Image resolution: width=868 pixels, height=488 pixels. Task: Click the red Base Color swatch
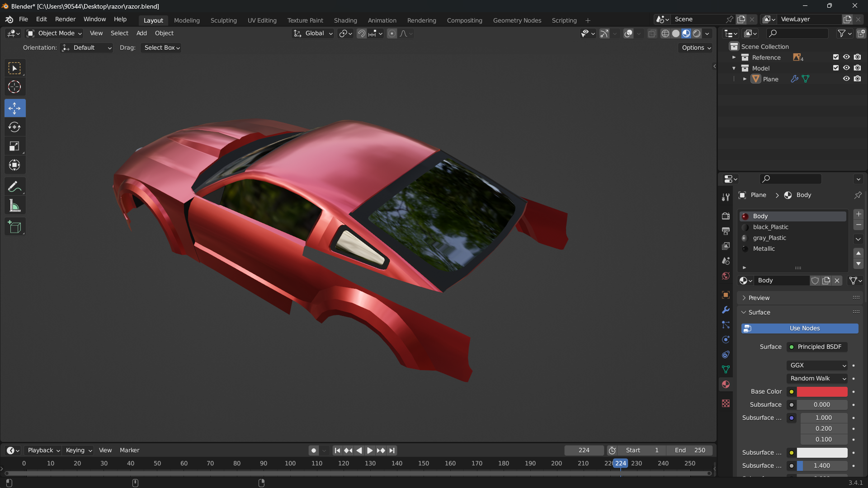821,392
